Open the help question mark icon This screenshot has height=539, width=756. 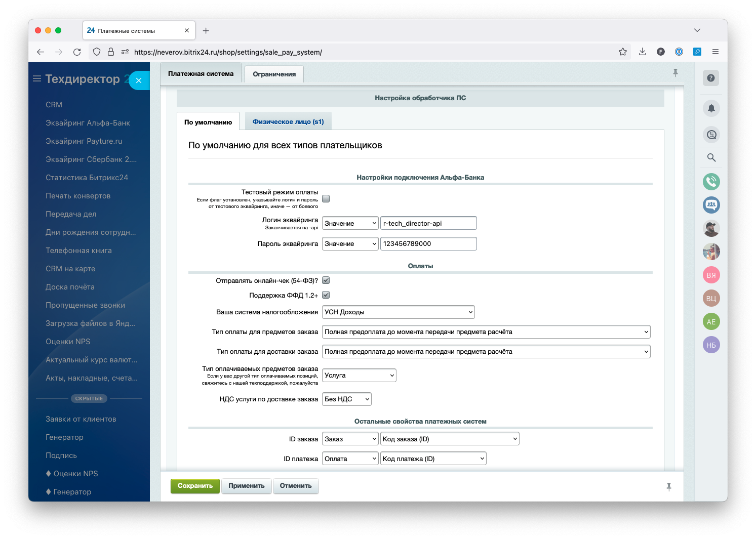(x=711, y=78)
